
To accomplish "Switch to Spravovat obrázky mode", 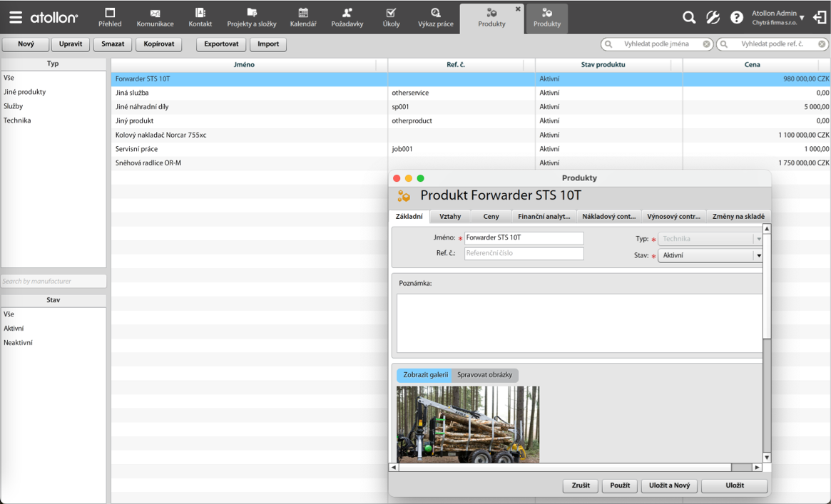I will [x=484, y=375].
